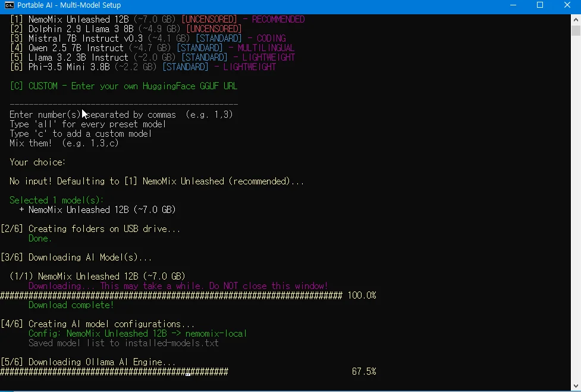
Task: Click the line '[3] Mistral 7B Instruct v0.3'
Action: tap(148, 39)
